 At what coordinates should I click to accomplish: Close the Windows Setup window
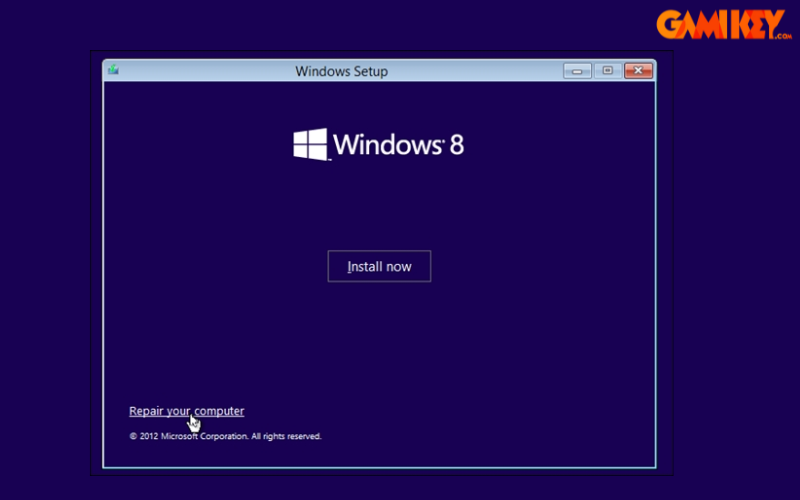638,71
